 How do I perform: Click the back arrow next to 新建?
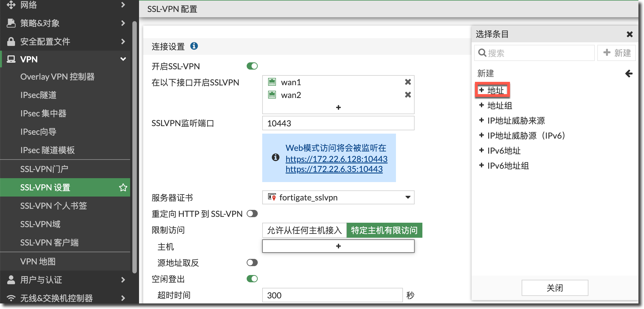click(x=629, y=73)
